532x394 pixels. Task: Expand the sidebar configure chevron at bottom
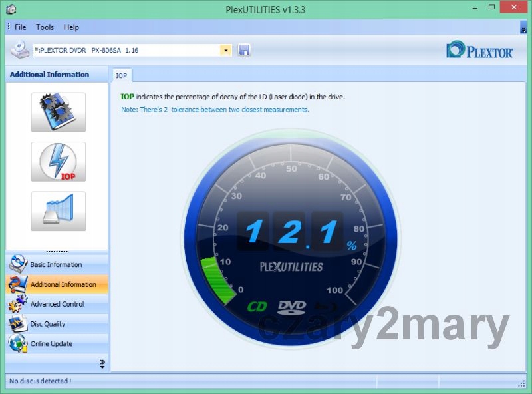(102, 363)
